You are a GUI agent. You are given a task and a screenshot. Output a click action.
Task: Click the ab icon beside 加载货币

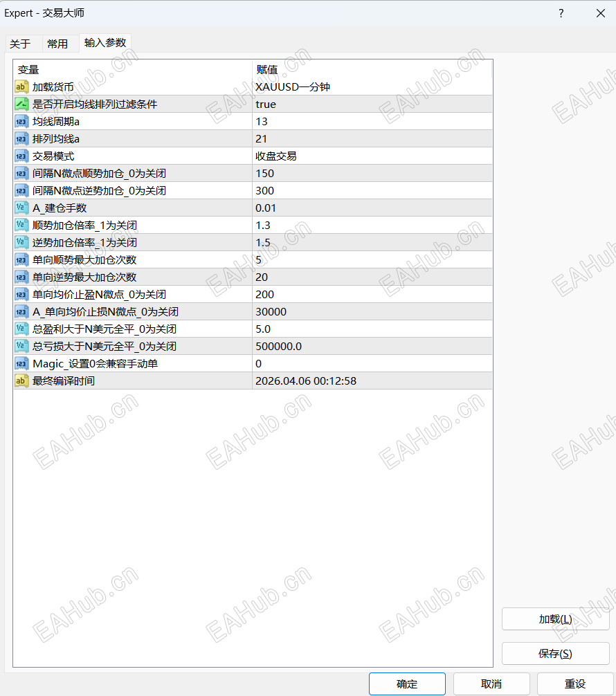pos(21,86)
